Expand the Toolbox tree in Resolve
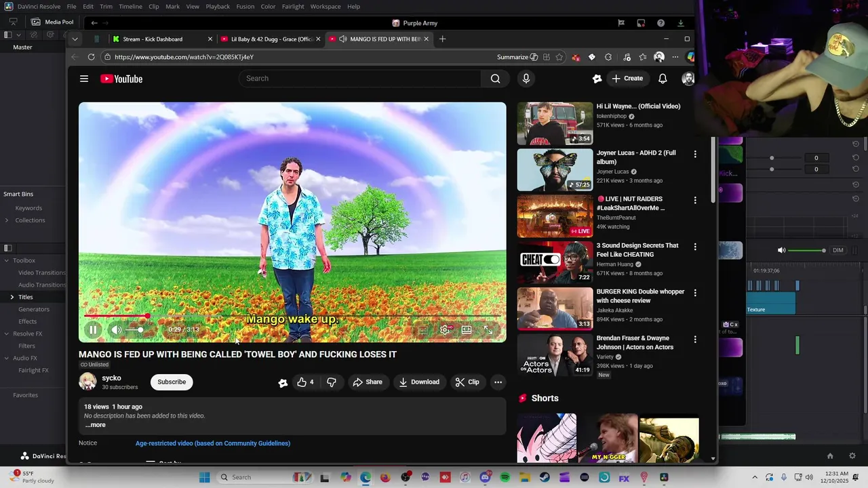 pyautogui.click(x=7, y=260)
